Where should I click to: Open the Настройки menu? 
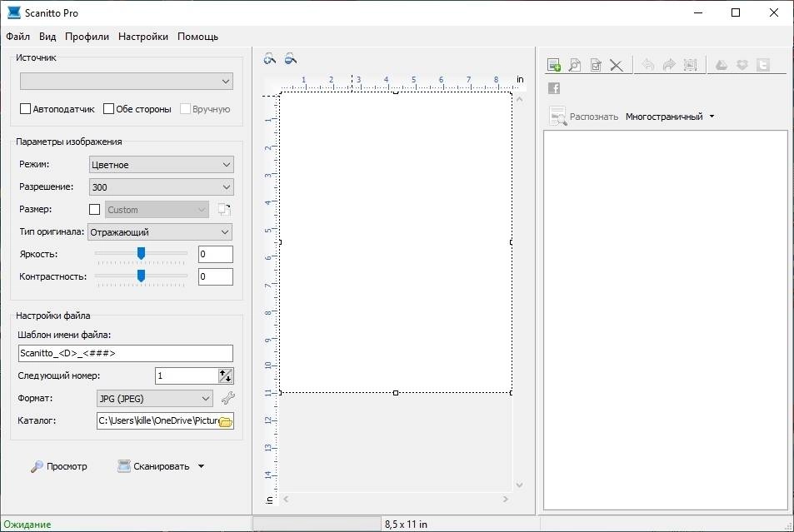(143, 37)
